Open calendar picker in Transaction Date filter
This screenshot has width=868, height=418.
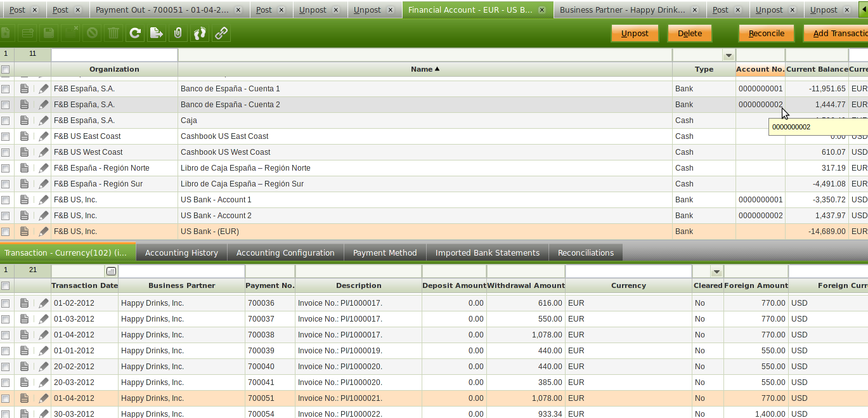point(111,271)
